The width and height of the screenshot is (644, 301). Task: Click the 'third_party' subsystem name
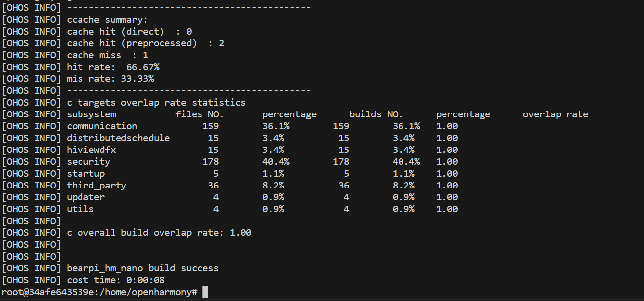coord(97,186)
